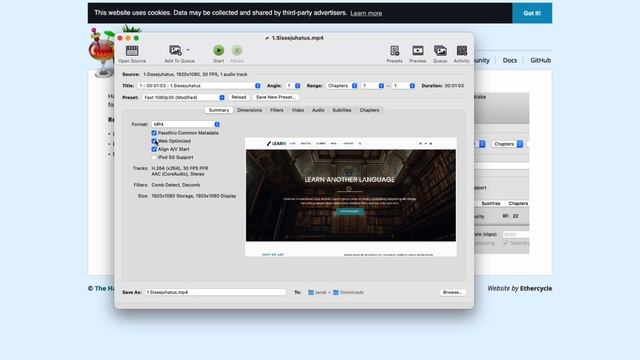Open Docs link on website
Image resolution: width=640 pixels, height=360 pixels.
pyautogui.click(x=509, y=60)
